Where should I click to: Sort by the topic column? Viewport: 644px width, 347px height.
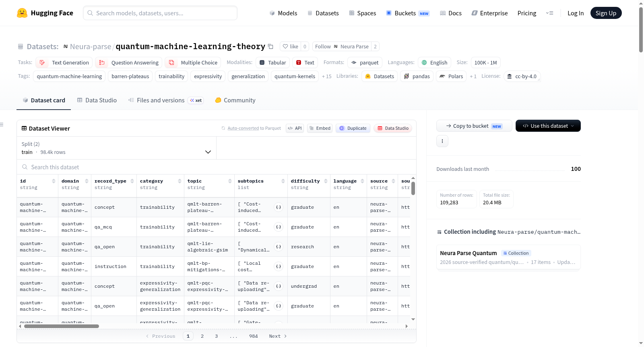pyautogui.click(x=230, y=181)
